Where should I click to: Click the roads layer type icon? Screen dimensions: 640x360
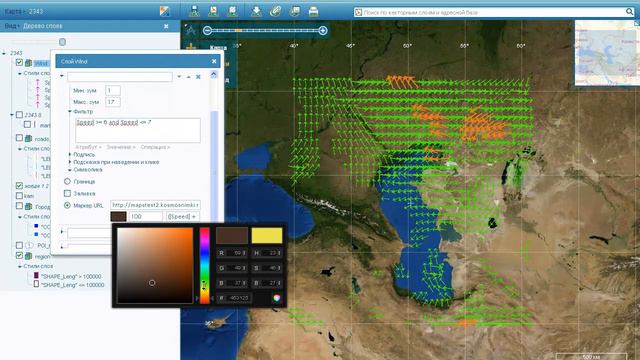(x=29, y=139)
